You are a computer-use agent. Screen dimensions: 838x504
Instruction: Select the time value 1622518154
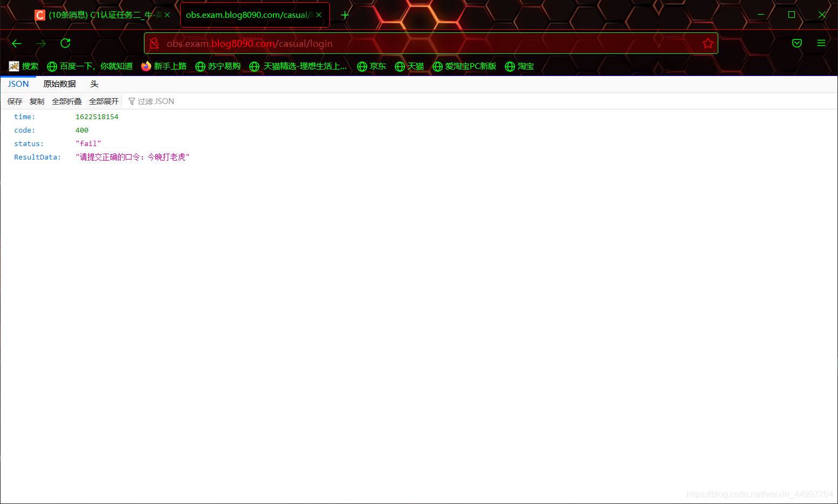(97, 117)
